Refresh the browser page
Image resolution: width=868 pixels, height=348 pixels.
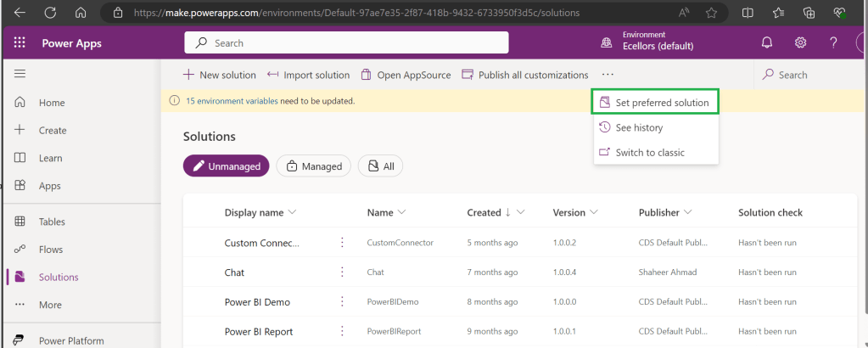pyautogui.click(x=50, y=13)
